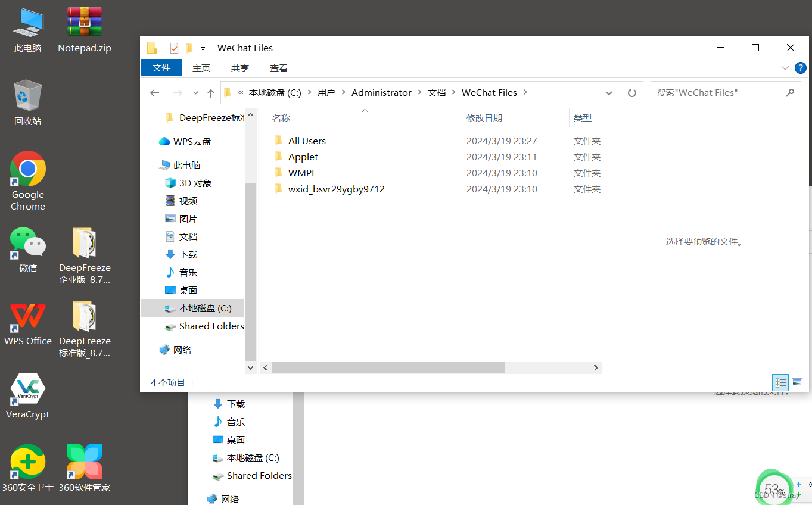Switch to large thumbnails view icon
Viewport: 812px width, 505px height.
click(x=797, y=382)
